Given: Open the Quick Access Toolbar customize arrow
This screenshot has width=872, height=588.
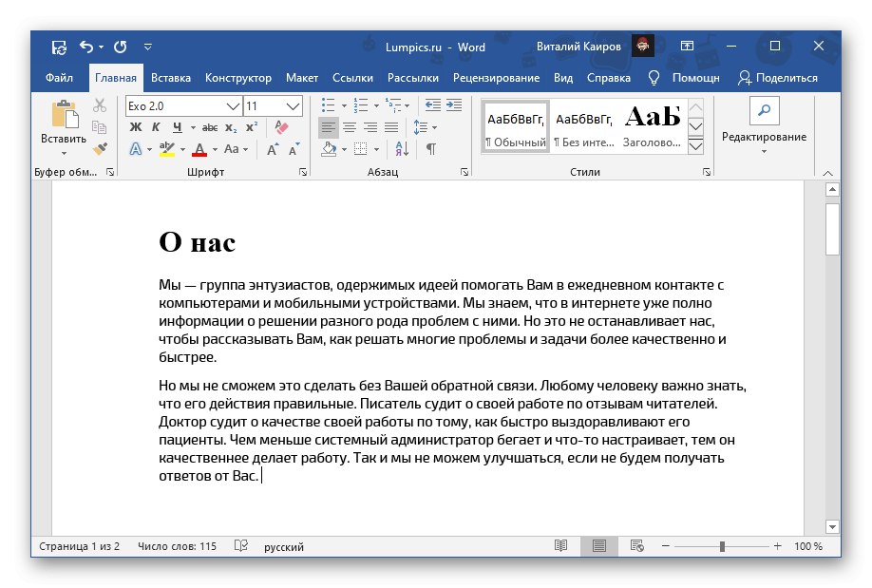Looking at the screenshot, I should click(x=148, y=47).
